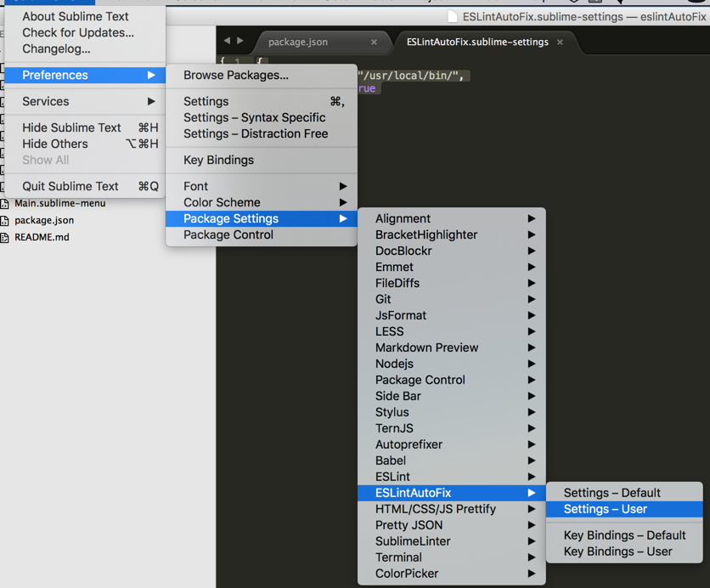The image size is (710, 588).
Task: Open Stylus package settings
Action: click(x=452, y=412)
